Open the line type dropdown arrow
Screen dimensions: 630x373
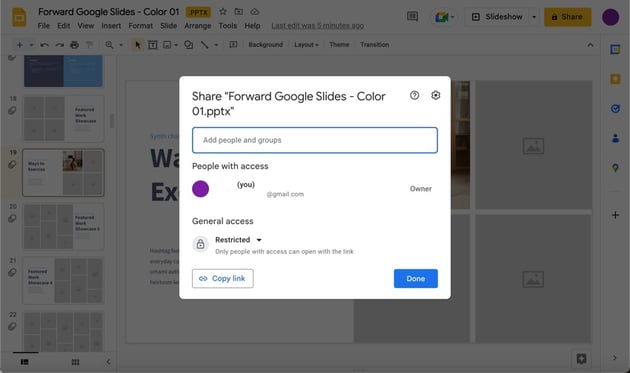tap(216, 45)
